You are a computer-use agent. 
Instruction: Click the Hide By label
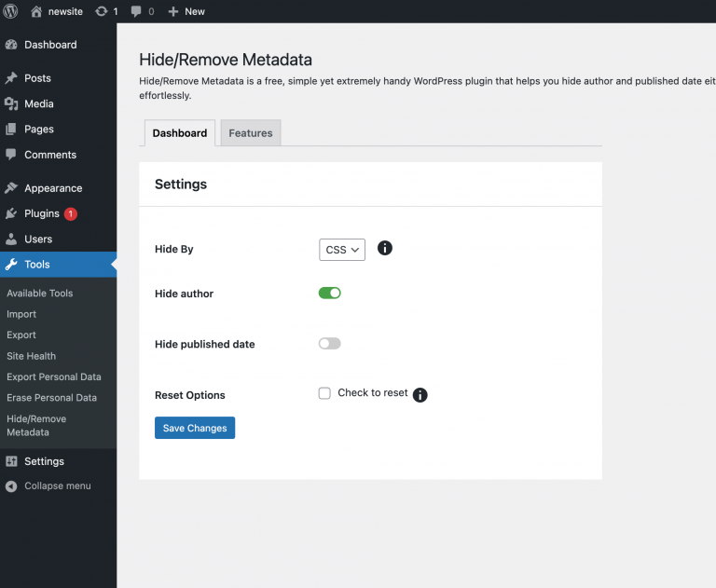(x=174, y=249)
